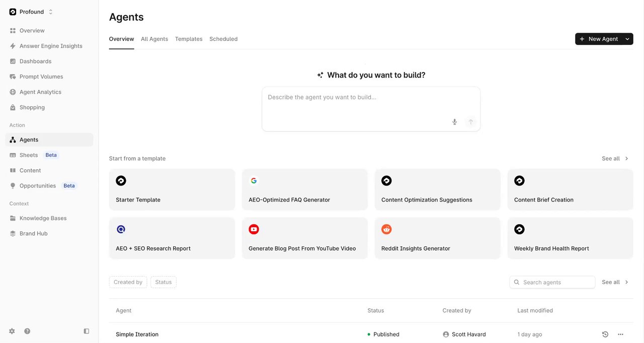
Task: Click the send arrow icon in prompt box
Action: click(x=471, y=122)
